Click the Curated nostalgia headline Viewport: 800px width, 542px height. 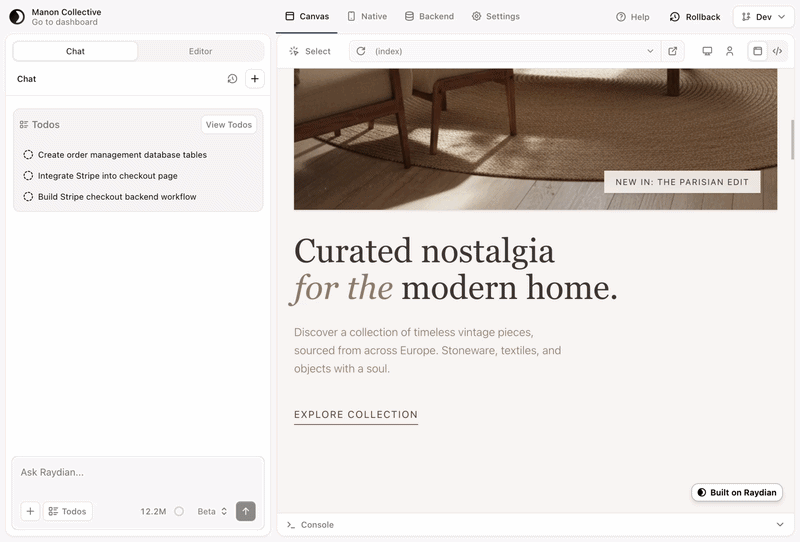point(456,270)
